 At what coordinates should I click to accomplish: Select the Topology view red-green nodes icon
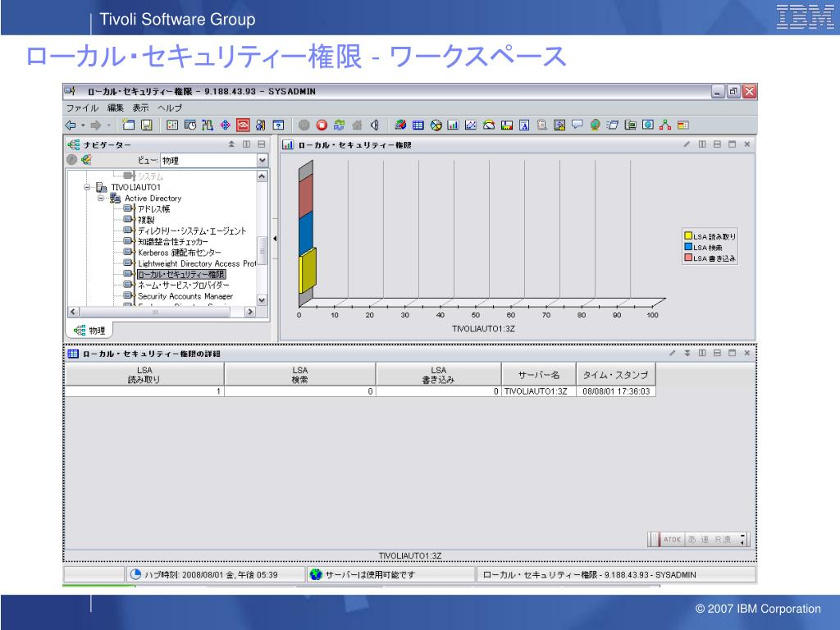[665, 125]
